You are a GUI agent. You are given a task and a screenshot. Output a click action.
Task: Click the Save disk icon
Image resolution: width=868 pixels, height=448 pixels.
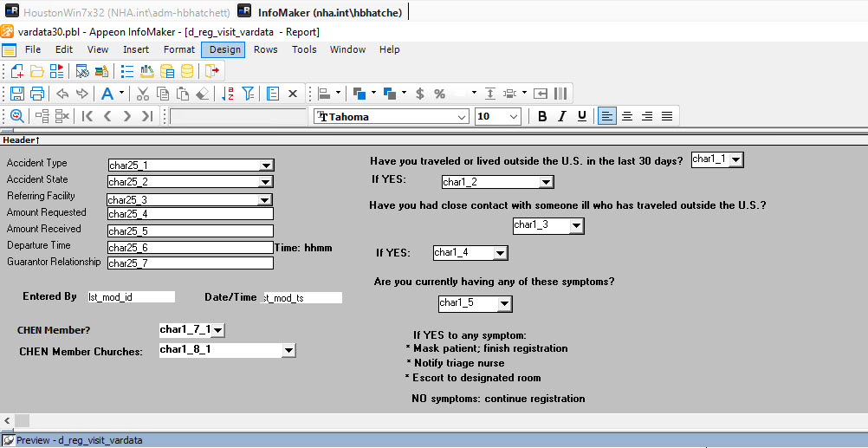pyautogui.click(x=17, y=94)
